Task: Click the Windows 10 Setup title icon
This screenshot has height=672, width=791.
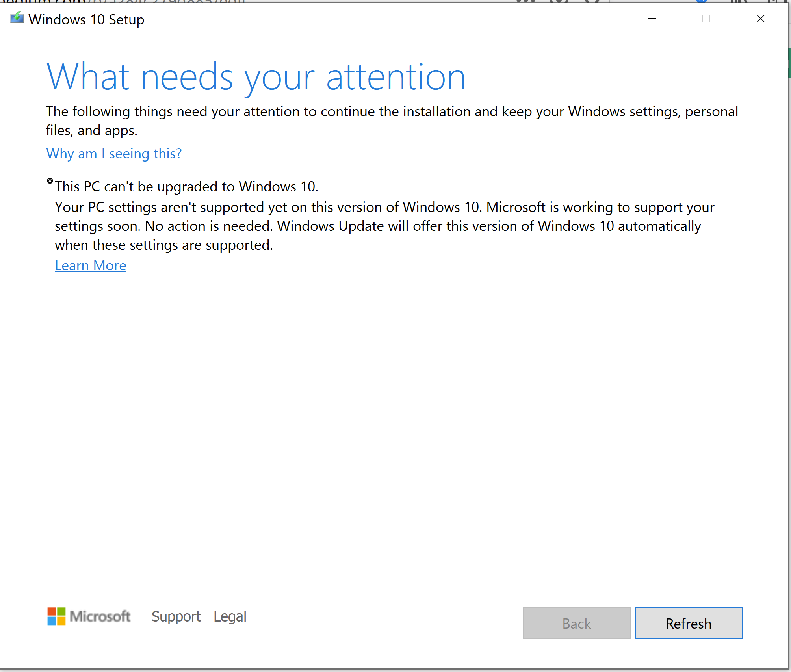Action: coord(17,18)
